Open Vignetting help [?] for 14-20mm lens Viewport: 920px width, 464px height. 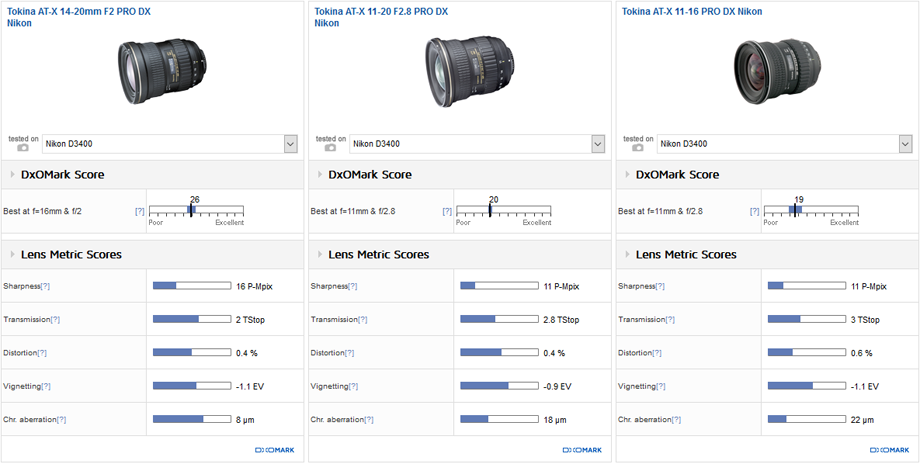[46, 387]
